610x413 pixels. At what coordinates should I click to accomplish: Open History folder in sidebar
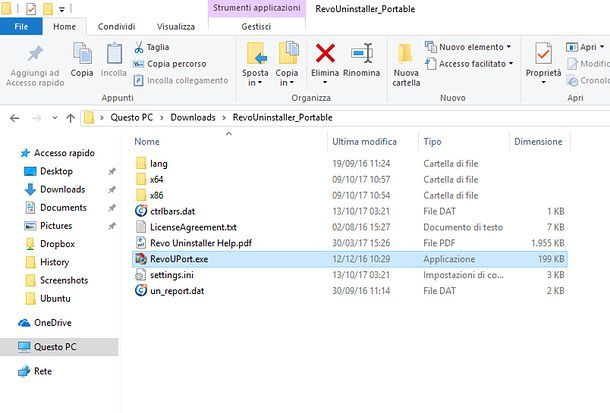click(47, 262)
